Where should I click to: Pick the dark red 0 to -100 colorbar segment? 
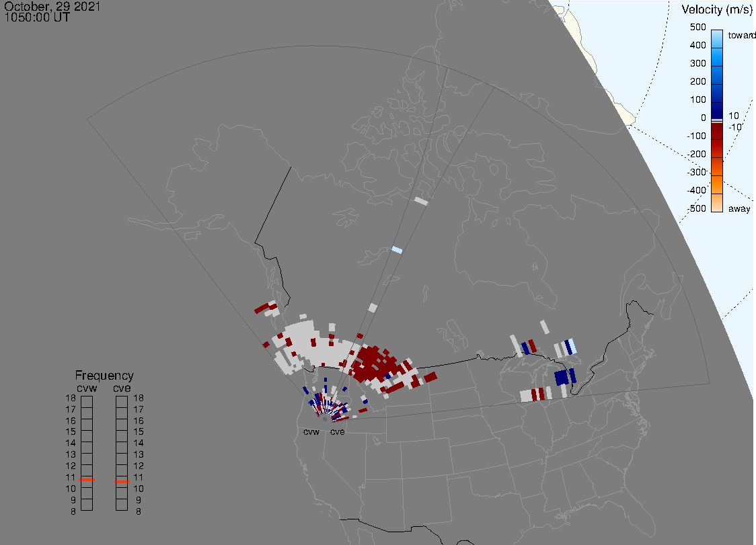tap(717, 130)
